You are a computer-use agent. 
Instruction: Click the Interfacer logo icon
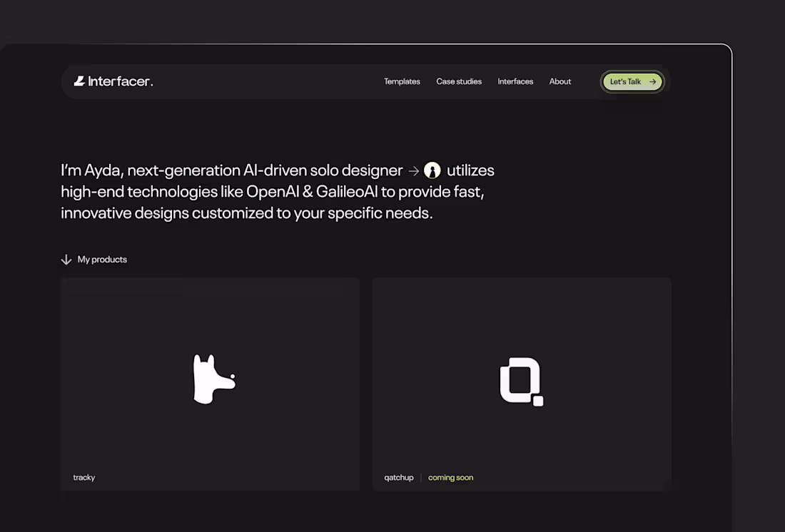click(78, 81)
